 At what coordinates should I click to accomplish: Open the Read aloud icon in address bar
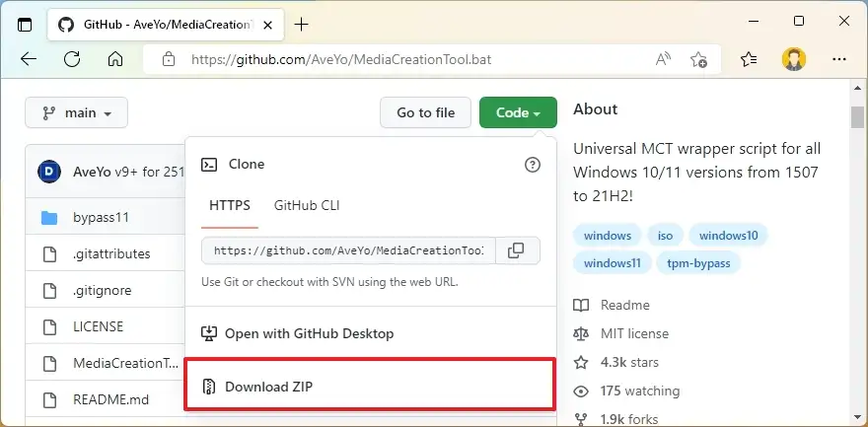tap(664, 59)
